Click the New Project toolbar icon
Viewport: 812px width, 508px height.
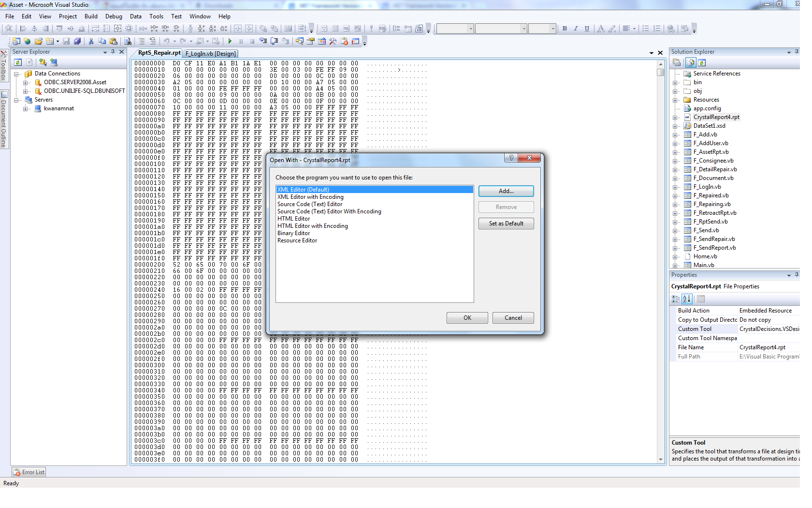click(x=16, y=41)
